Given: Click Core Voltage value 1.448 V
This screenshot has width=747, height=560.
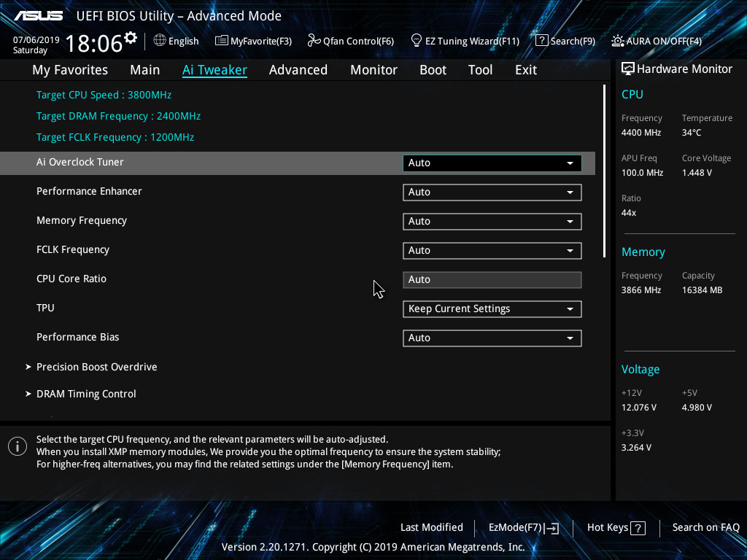Looking at the screenshot, I should (x=697, y=173).
